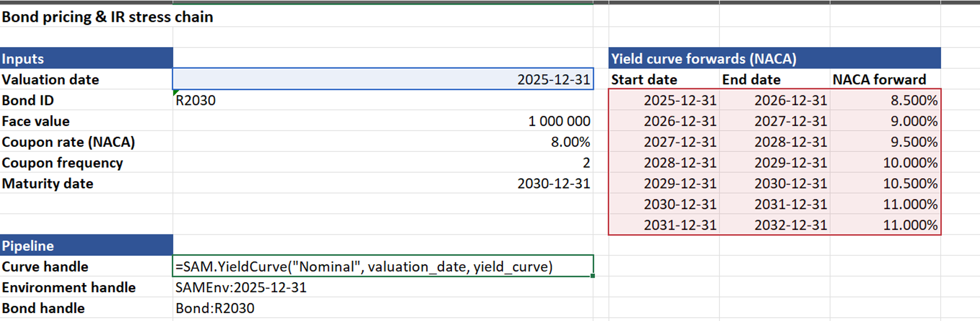Screen dimensions: 980x321
Task: Click start date 2030-12-31 in the sixth curve row
Action: coord(664,204)
